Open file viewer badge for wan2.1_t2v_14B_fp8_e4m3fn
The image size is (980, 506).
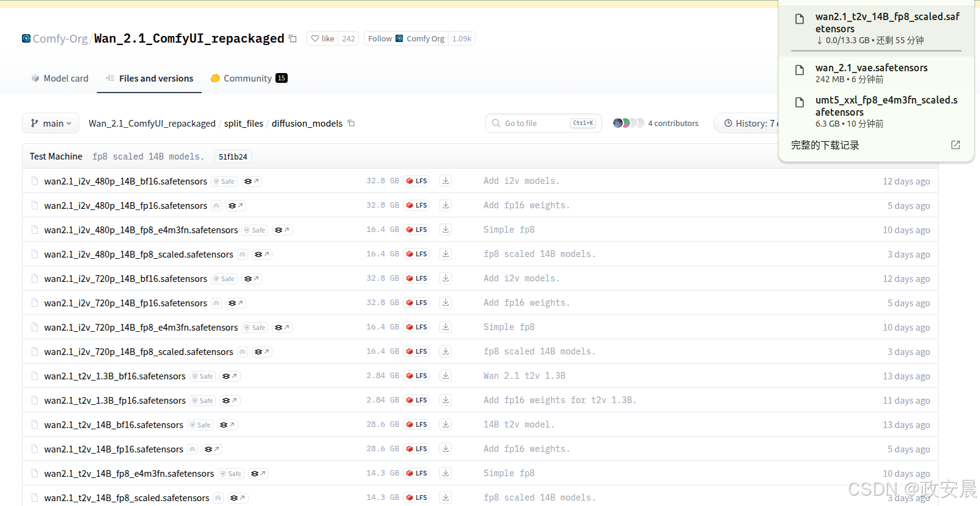click(x=258, y=474)
